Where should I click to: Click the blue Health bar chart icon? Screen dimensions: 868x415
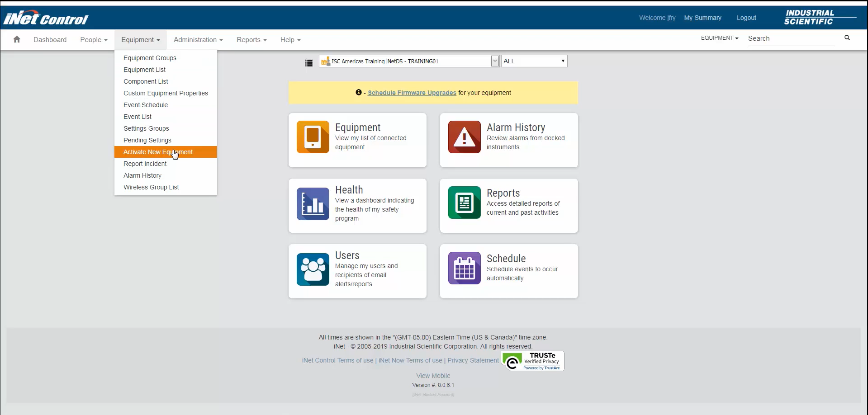pos(313,204)
